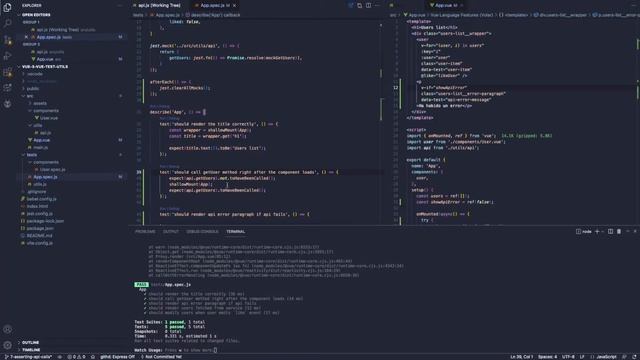Open the Manage gear in activity bar
The height and width of the screenshot is (360, 640).
pos(7,345)
